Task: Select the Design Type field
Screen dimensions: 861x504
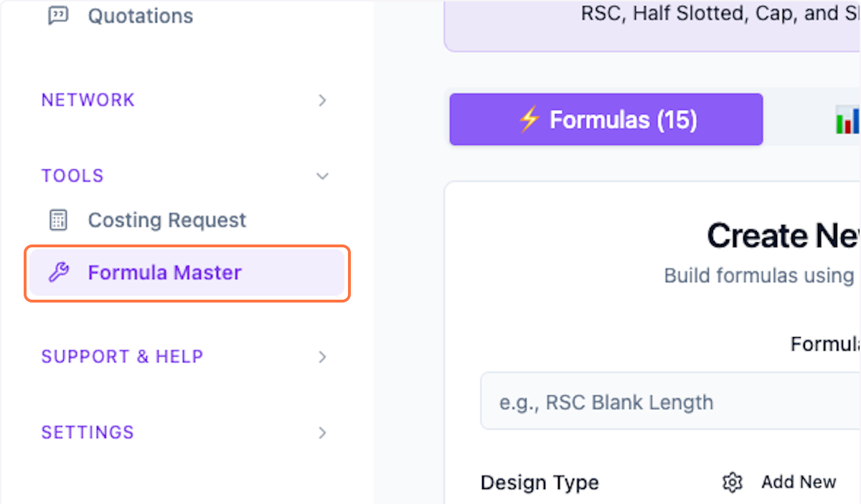Action: [540, 482]
